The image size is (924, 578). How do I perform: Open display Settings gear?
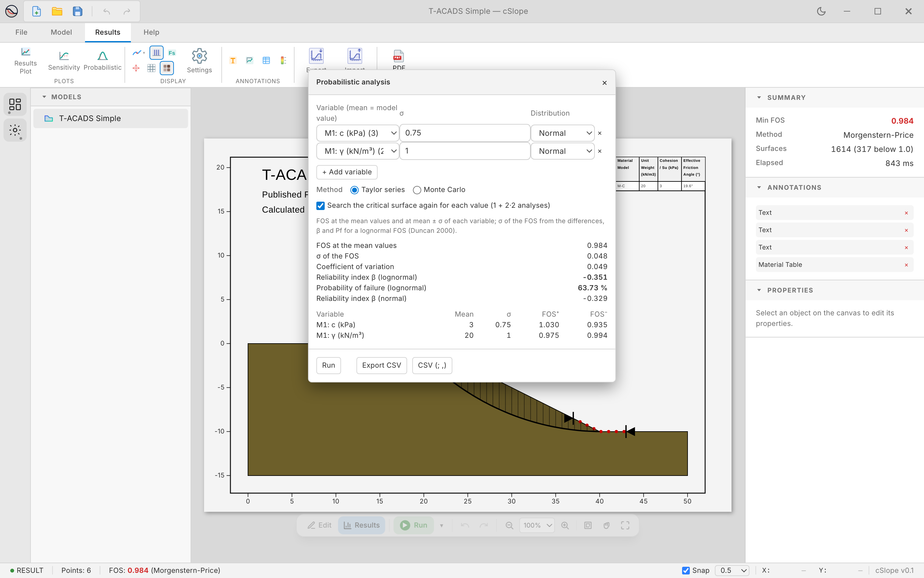click(x=199, y=60)
